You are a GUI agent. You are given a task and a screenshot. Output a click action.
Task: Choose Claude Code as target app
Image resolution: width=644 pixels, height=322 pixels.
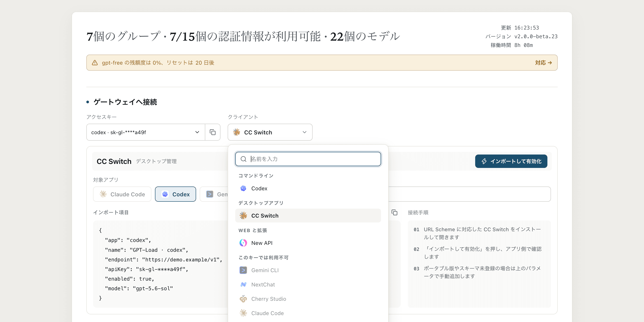click(122, 194)
